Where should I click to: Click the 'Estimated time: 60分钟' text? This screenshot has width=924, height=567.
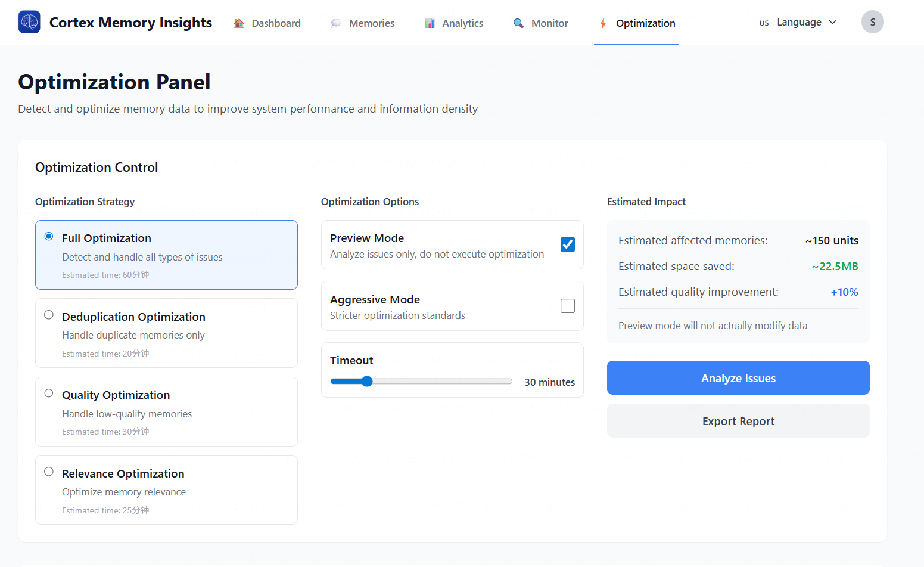point(105,275)
